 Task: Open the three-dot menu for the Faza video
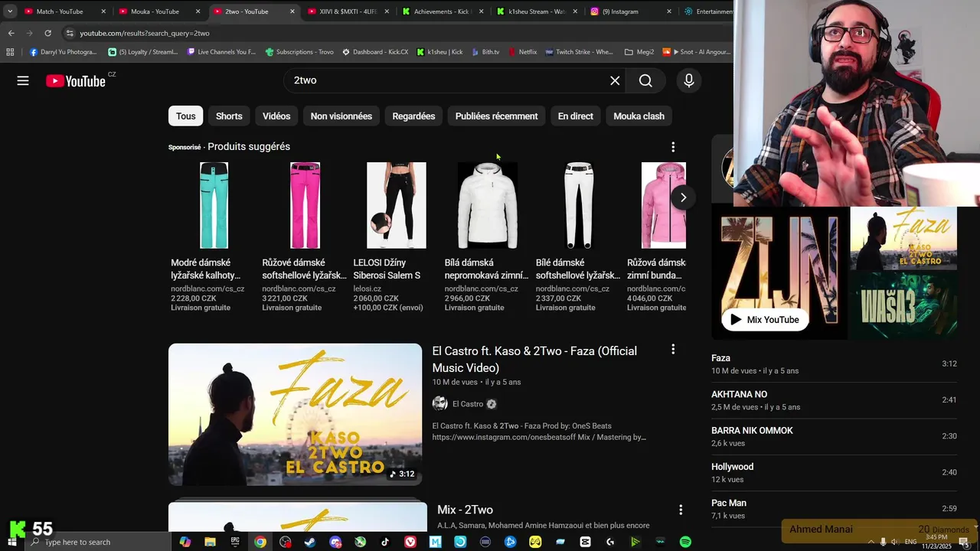click(673, 349)
